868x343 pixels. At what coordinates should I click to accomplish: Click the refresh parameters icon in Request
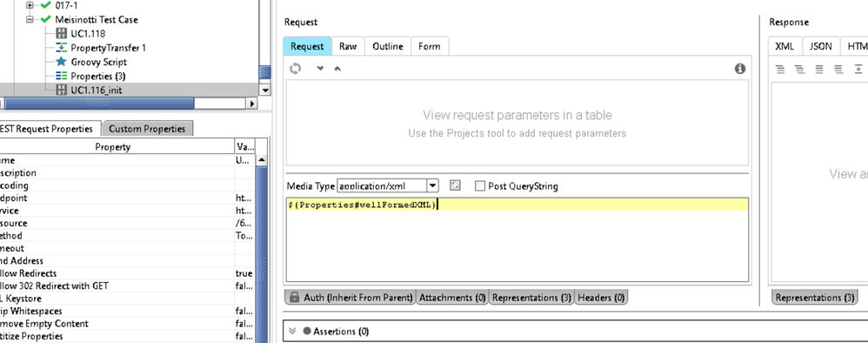(296, 68)
